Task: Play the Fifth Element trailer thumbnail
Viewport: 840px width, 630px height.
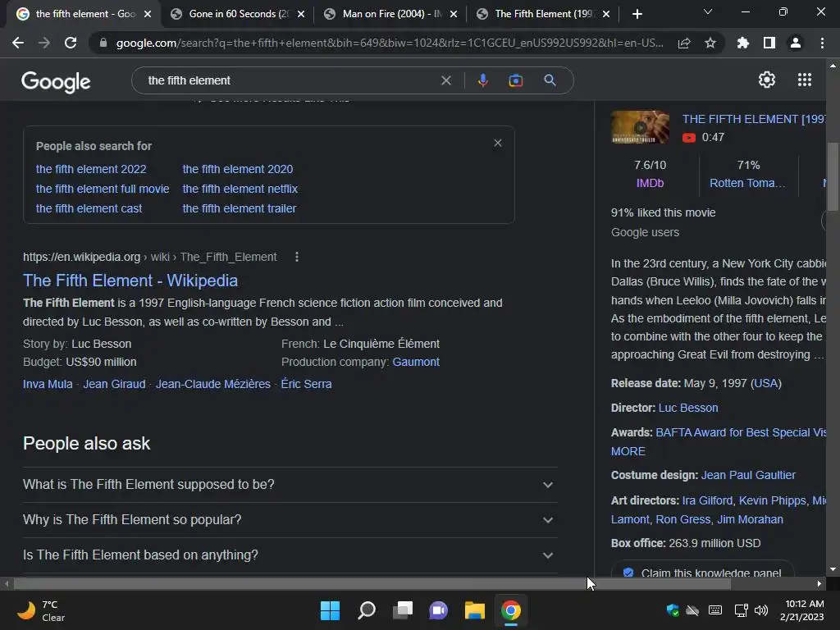Action: click(640, 127)
